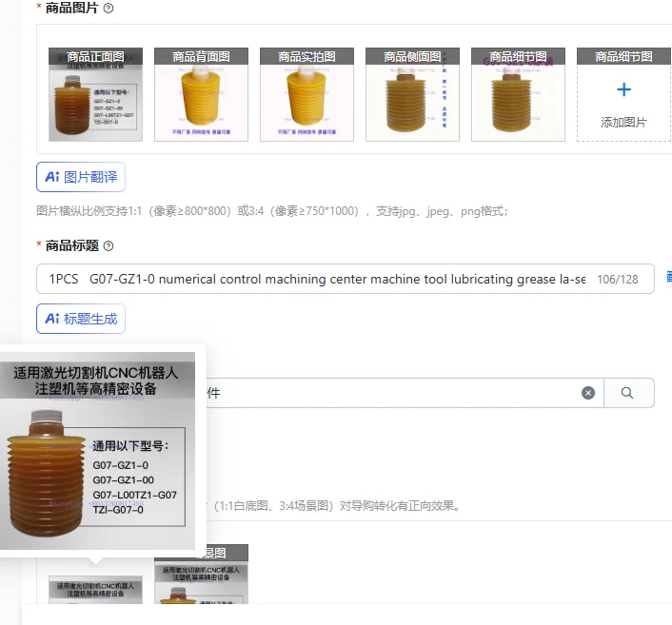Click the AI 标题生成 button
Screen dimensions: 672x625
pyautogui.click(x=81, y=319)
